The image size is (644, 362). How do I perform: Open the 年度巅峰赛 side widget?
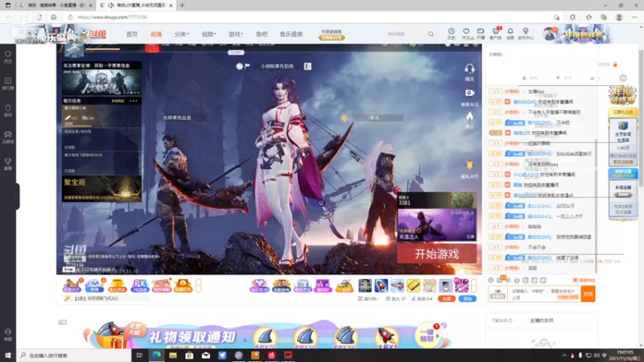[x=622, y=95]
